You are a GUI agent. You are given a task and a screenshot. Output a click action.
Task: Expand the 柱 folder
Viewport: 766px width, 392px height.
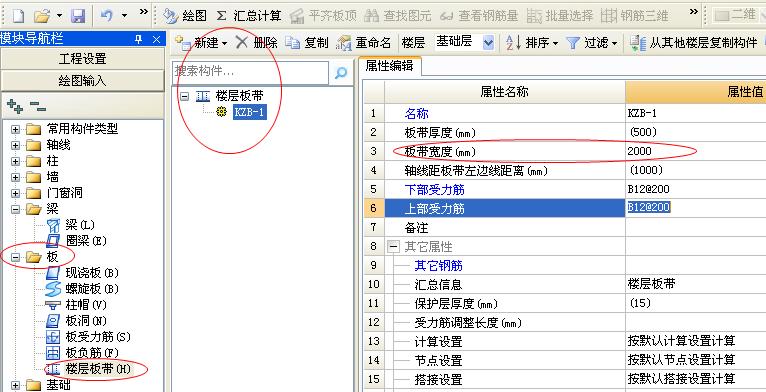click(x=16, y=161)
